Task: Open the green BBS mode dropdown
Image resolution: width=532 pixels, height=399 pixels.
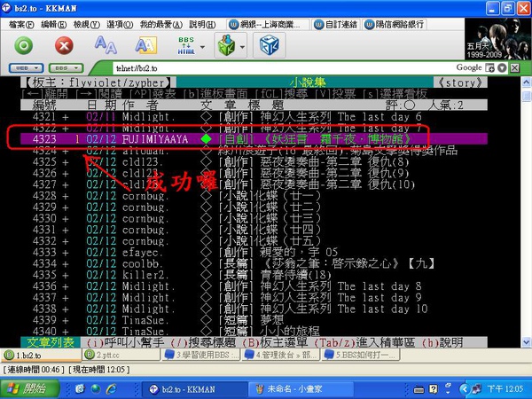Action: [66, 68]
